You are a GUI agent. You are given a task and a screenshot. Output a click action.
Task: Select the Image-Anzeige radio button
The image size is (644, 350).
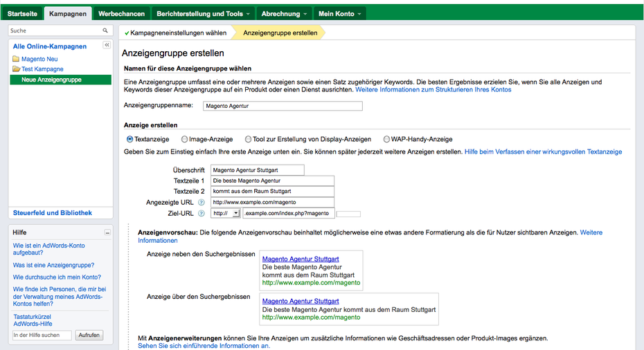(x=184, y=139)
